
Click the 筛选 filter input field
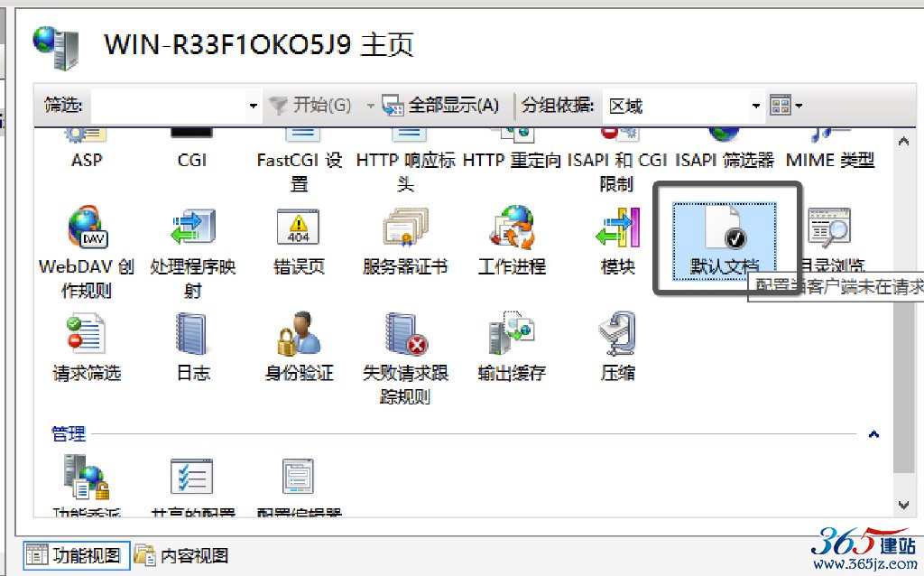click(x=170, y=107)
